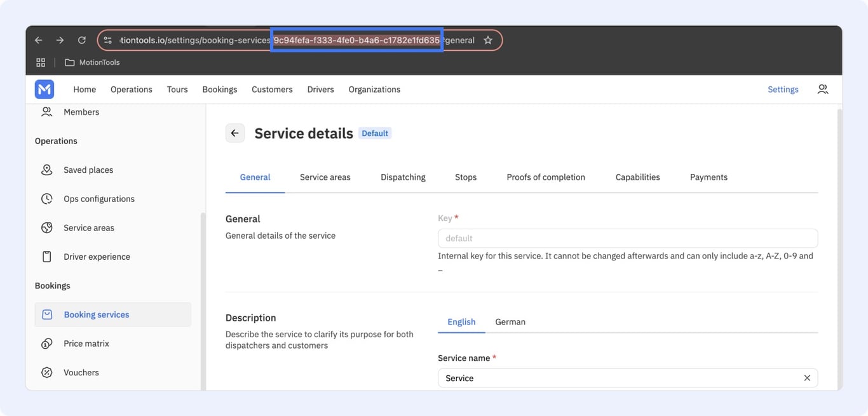Screen dimensions: 868x416
Task: Open the Organizations menu item
Action: [x=374, y=90]
